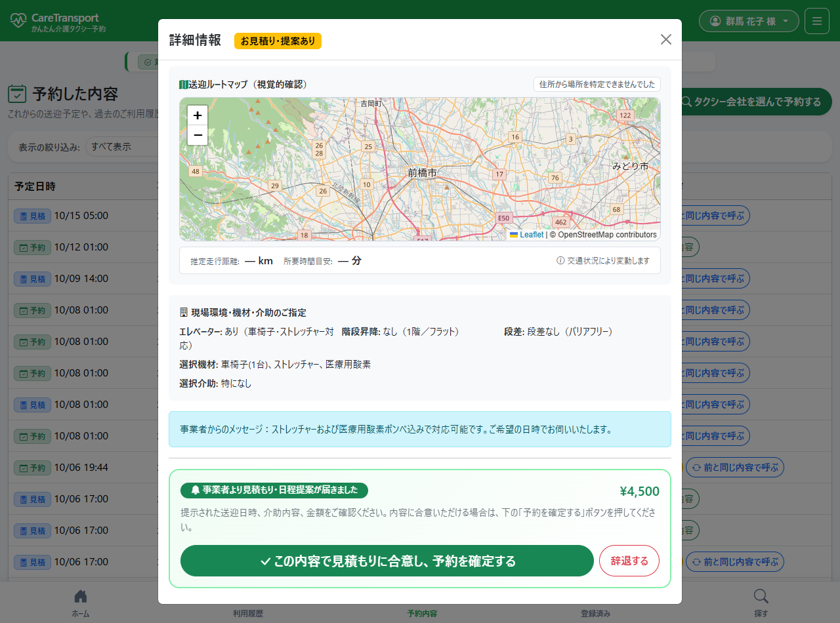Zoom in on the route map
Viewport: 840px width, 623px height.
coord(198,115)
